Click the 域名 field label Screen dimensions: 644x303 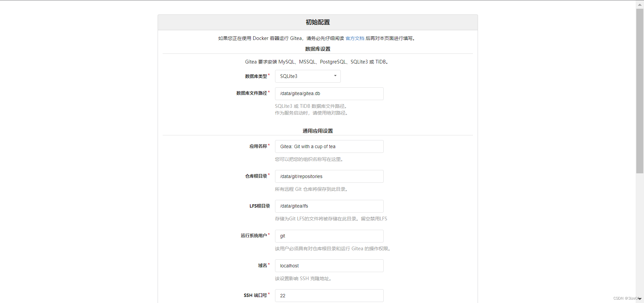click(263, 265)
